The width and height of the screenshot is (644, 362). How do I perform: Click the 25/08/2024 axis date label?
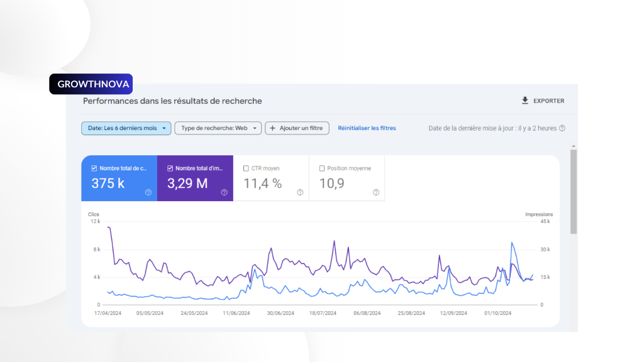(x=411, y=313)
